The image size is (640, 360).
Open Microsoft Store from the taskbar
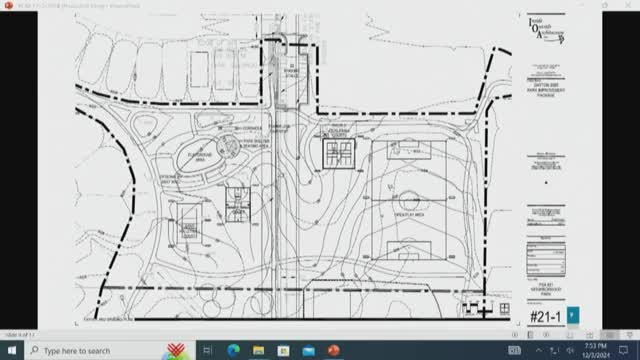click(283, 350)
